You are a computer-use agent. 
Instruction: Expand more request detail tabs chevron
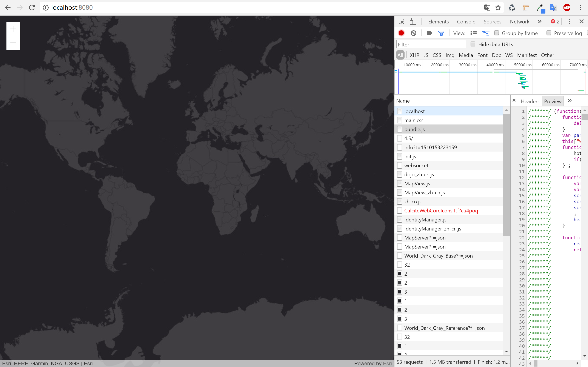tap(570, 100)
